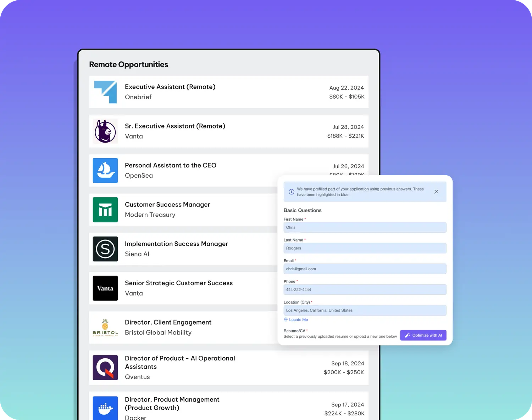Open the Executive Assistant (Remote) job title

(x=170, y=87)
